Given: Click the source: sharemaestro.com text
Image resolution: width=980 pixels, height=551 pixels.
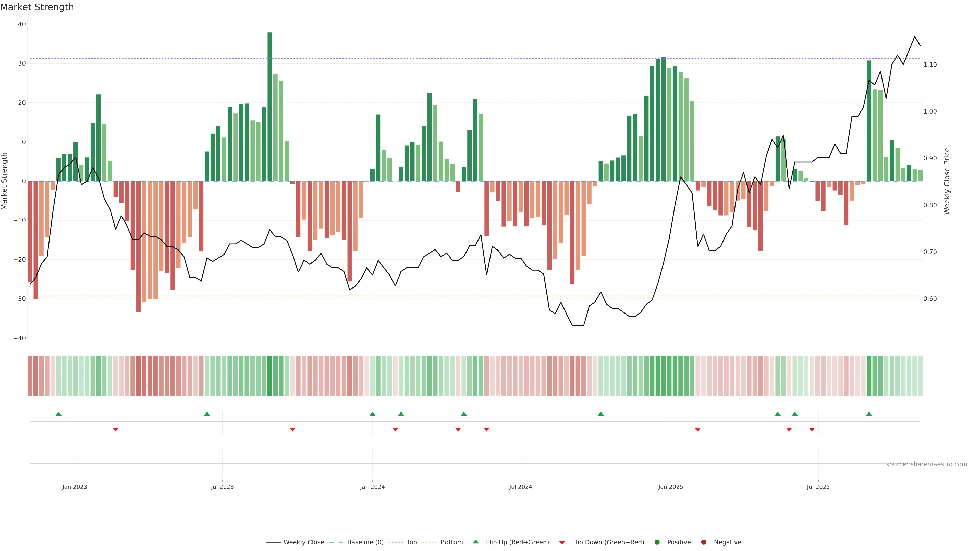Looking at the screenshot, I should (926, 464).
